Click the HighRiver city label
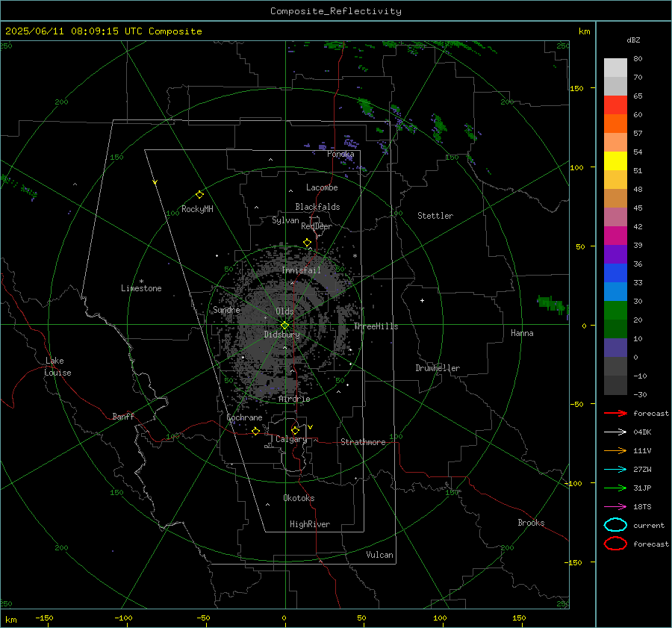The width and height of the screenshot is (672, 628). (309, 524)
